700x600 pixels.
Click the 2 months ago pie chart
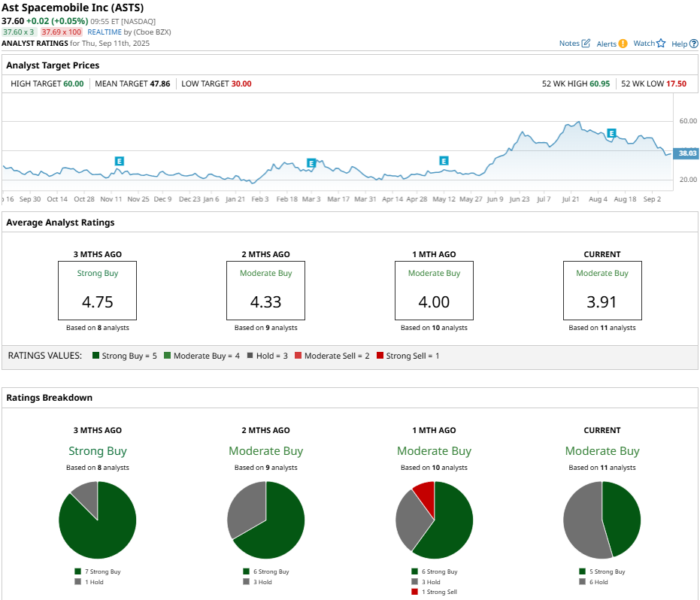pos(265,520)
